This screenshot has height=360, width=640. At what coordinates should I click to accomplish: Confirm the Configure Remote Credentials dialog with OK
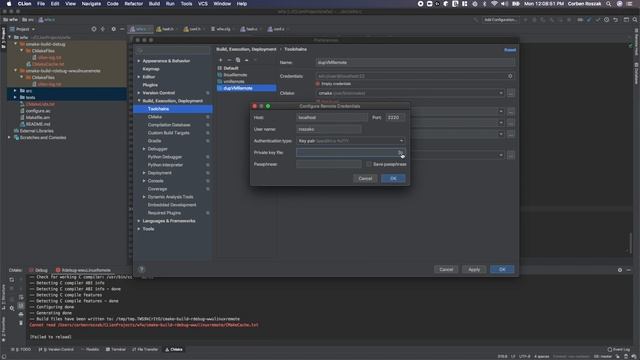click(x=393, y=178)
